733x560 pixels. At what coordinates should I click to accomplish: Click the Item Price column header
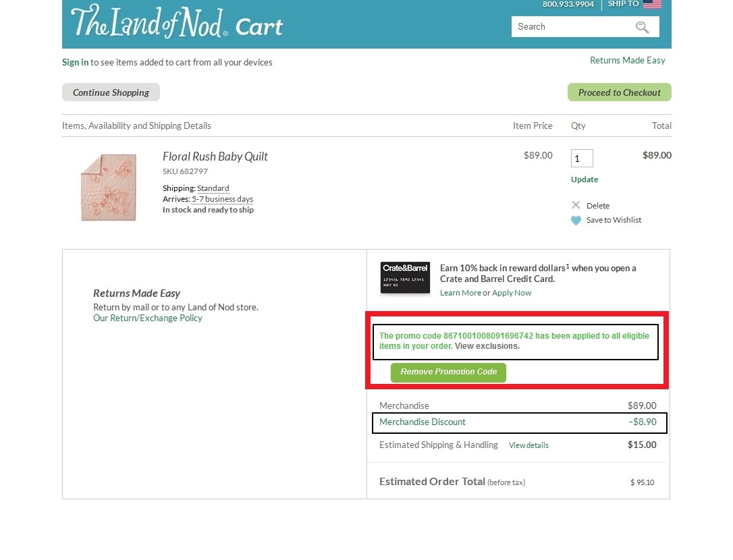point(533,125)
